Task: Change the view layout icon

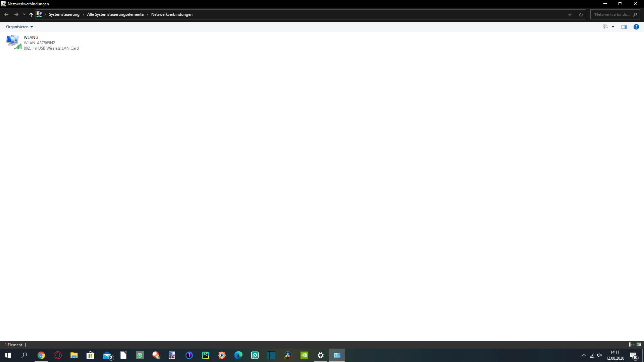Action: tap(605, 27)
